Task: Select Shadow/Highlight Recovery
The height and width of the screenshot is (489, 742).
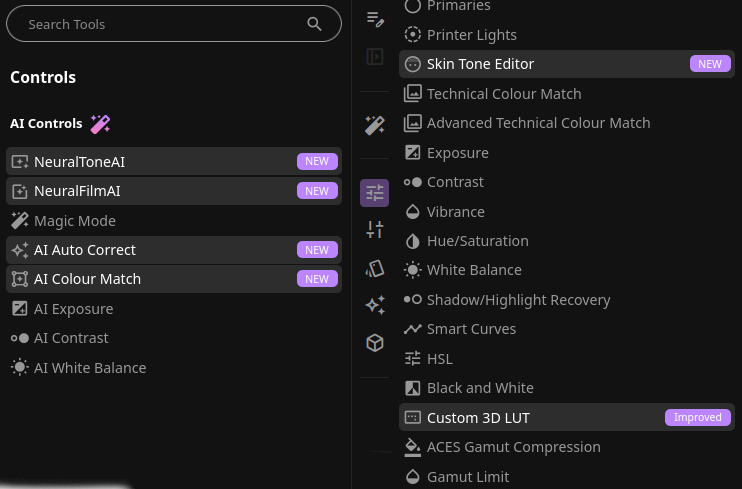Action: tap(518, 300)
